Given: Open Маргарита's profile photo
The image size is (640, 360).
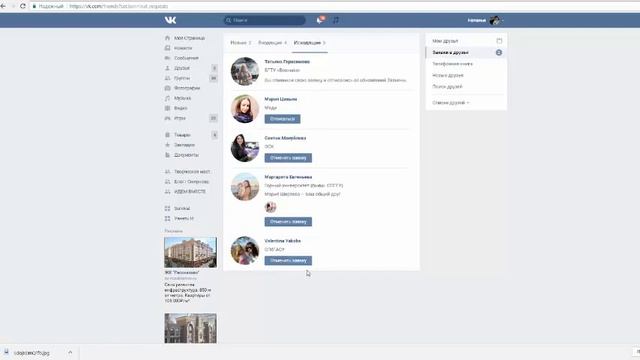Looking at the screenshot, I should pos(245,187).
